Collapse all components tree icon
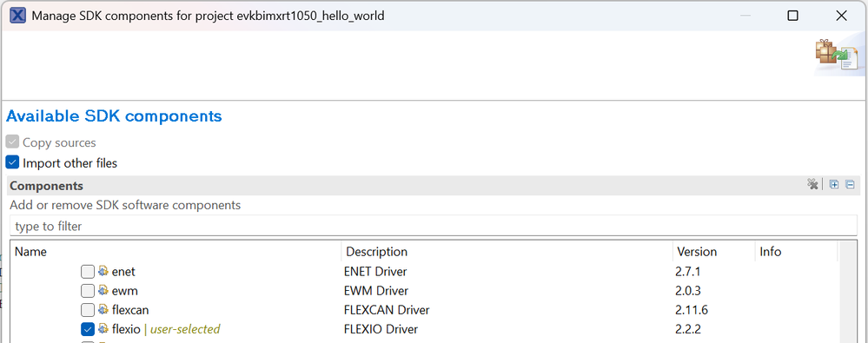This screenshot has width=868, height=343. click(850, 185)
